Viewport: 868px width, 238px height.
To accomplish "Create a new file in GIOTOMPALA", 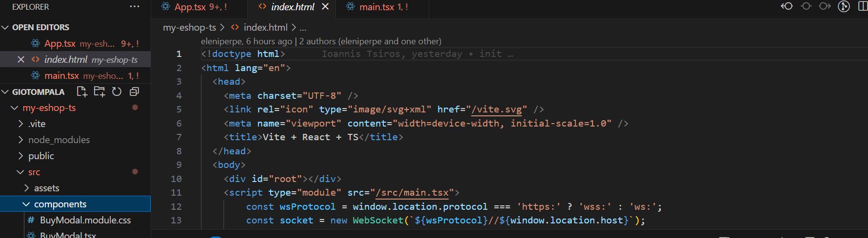I will [82, 92].
